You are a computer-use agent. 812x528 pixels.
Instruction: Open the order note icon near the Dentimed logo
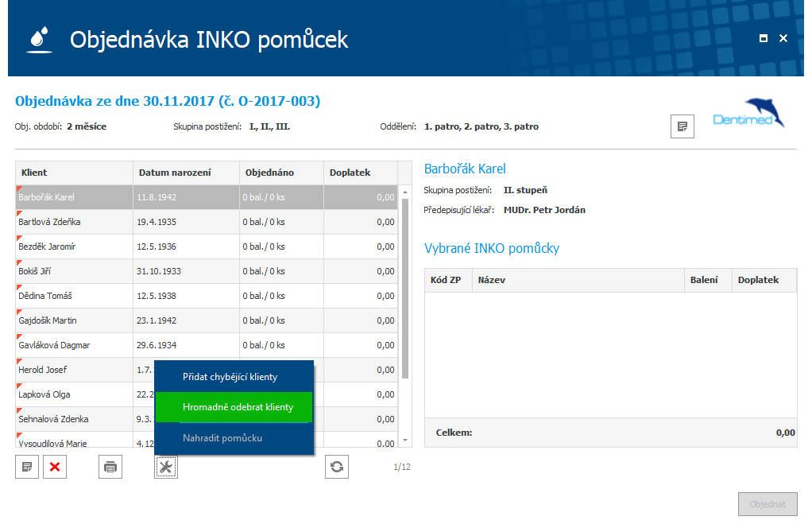click(682, 126)
